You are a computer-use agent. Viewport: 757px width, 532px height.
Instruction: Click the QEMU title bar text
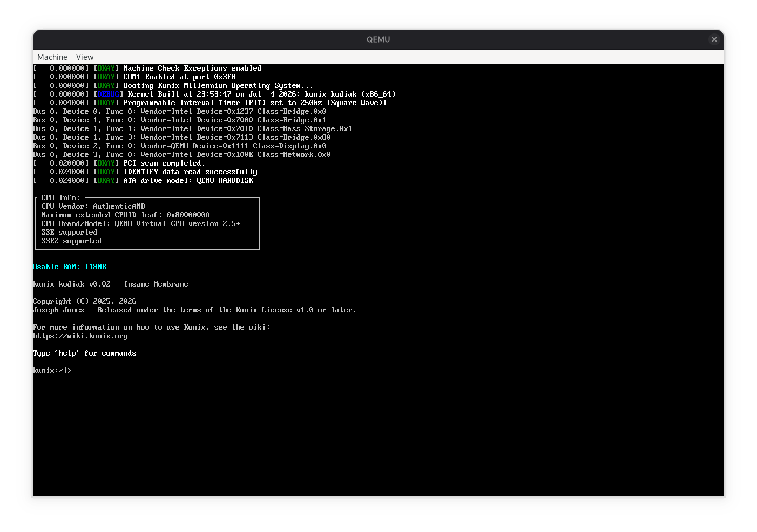[378, 39]
